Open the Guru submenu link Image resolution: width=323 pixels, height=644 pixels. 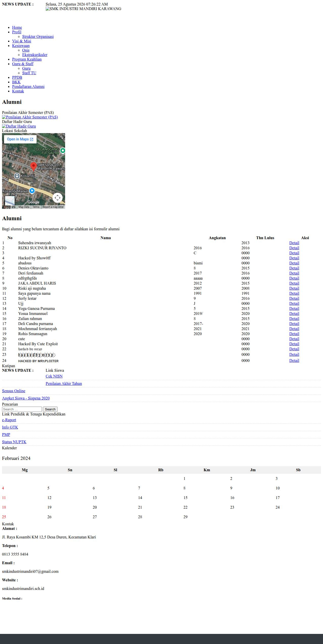26,68
